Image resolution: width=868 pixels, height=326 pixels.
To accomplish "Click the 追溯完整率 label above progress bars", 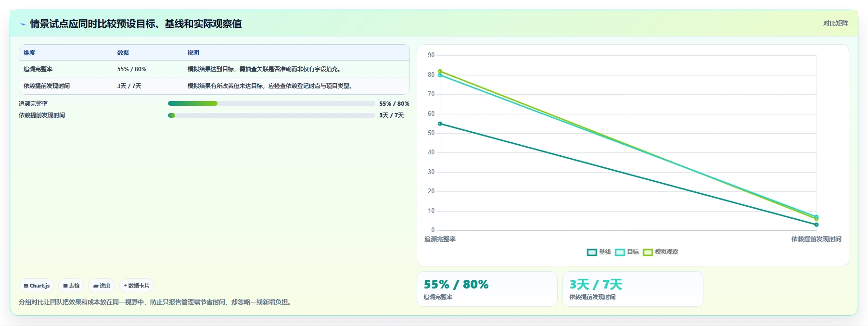I will pyautogui.click(x=33, y=104).
